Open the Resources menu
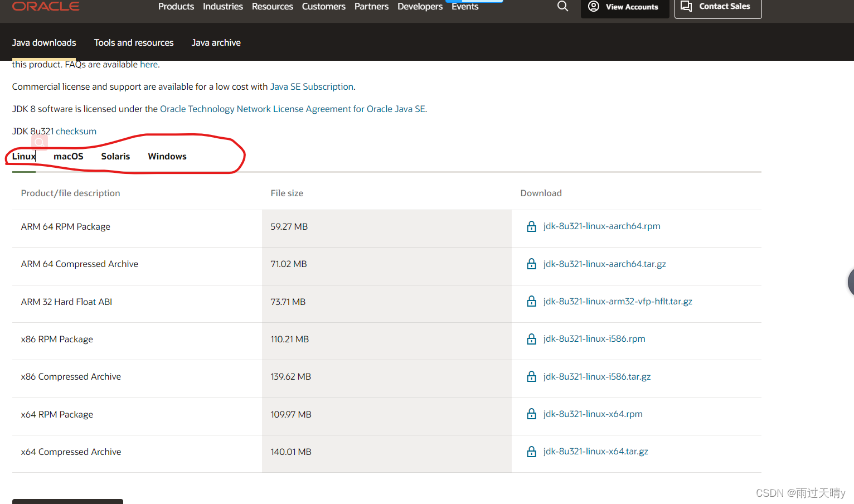 pos(273,6)
